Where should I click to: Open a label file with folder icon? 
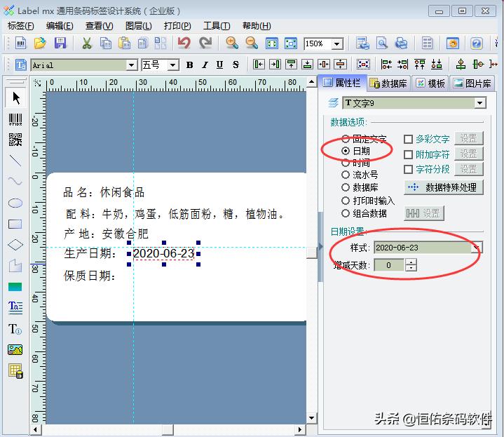tap(40, 43)
